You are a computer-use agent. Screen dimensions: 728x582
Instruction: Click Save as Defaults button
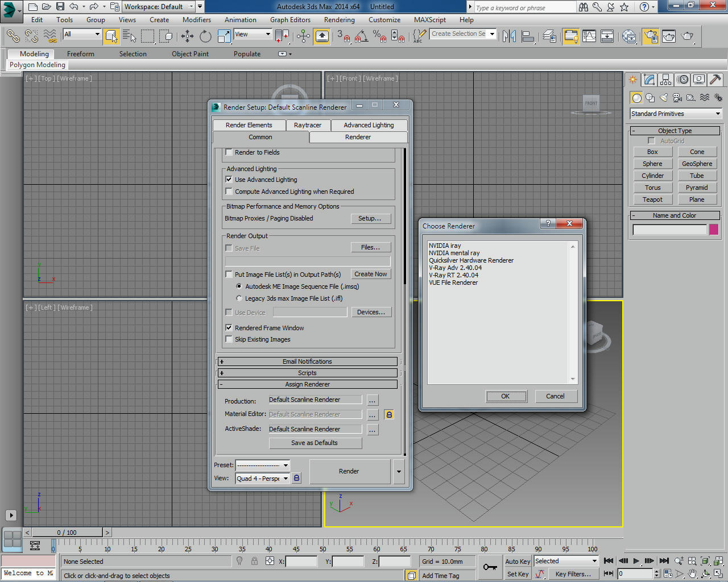(x=315, y=443)
